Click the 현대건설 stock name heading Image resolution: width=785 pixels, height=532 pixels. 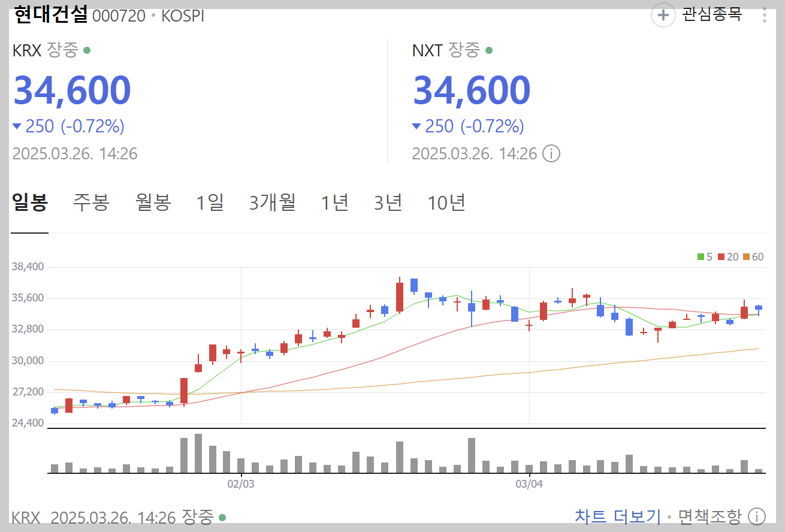click(x=50, y=14)
